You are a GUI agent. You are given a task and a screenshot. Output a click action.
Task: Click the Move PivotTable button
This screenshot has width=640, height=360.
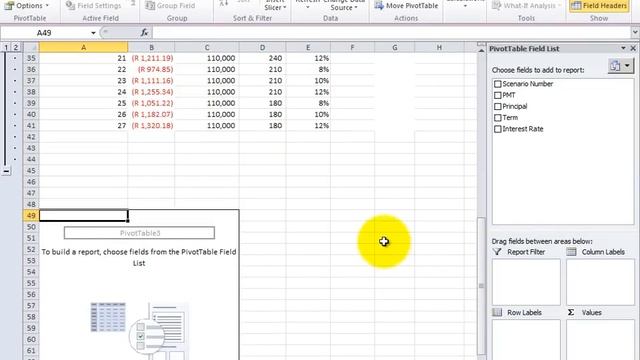(406, 5)
